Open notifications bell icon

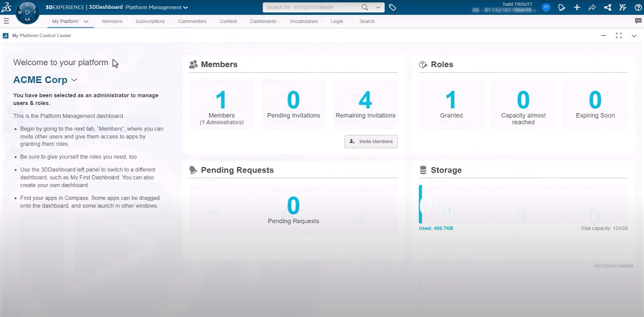coord(562,8)
